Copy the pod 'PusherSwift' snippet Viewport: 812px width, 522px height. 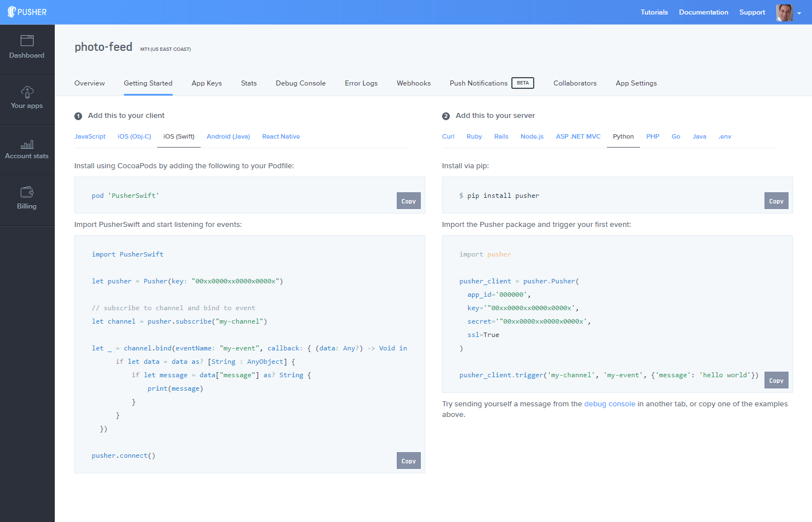tap(409, 201)
